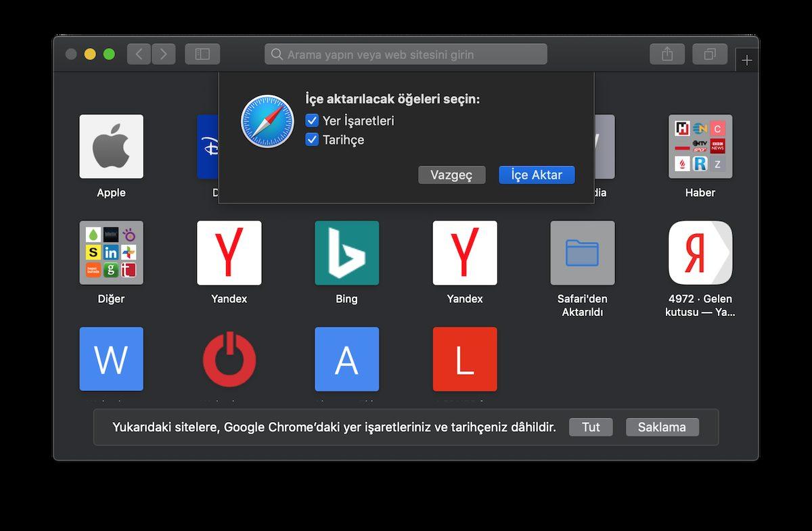This screenshot has width=812, height=531.
Task: Uncheck the Tarihçe checkbox
Action: (312, 140)
